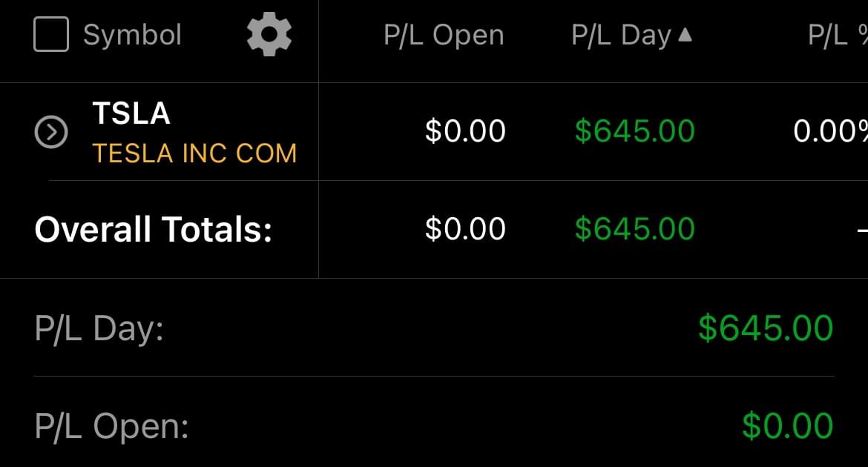Open the TSLA ticker symbol
Screen dimensions: 868x467
(131, 113)
